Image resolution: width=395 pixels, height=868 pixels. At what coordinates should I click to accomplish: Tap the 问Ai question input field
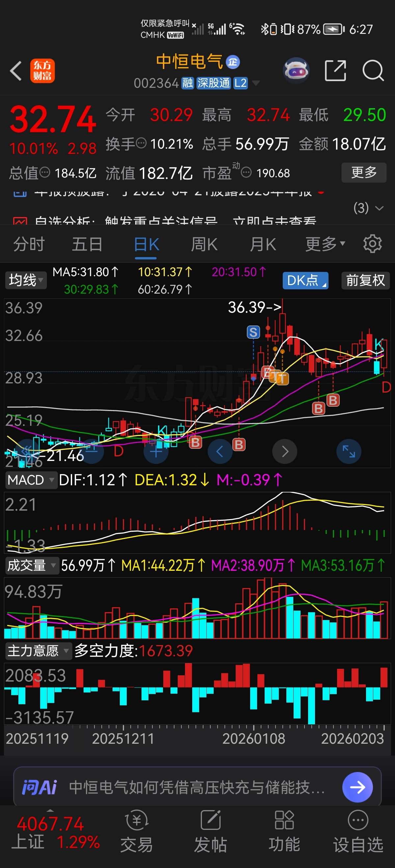[x=197, y=787]
